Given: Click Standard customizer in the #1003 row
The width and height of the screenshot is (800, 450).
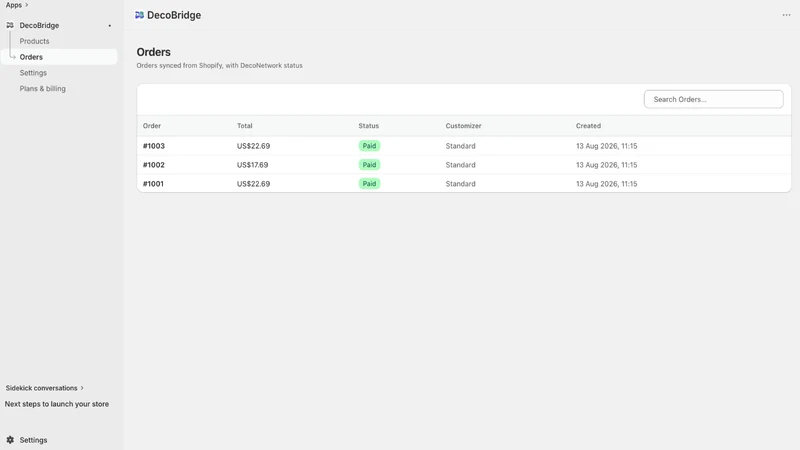Looking at the screenshot, I should click(x=460, y=146).
